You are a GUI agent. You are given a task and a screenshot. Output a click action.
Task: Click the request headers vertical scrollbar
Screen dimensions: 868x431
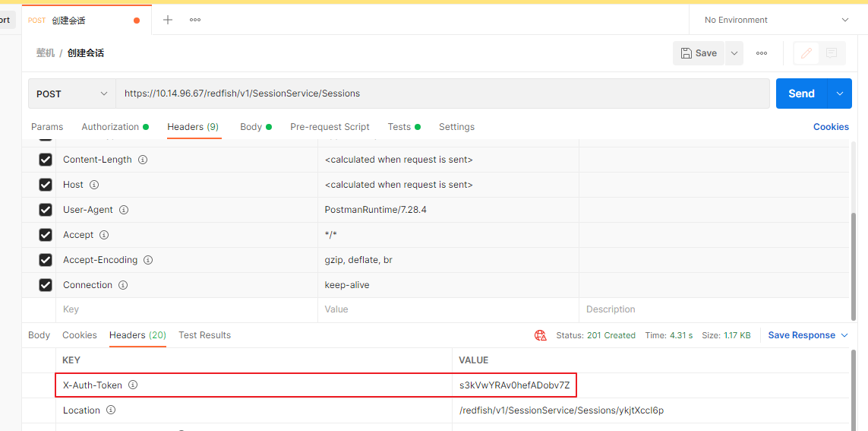[x=853, y=266]
